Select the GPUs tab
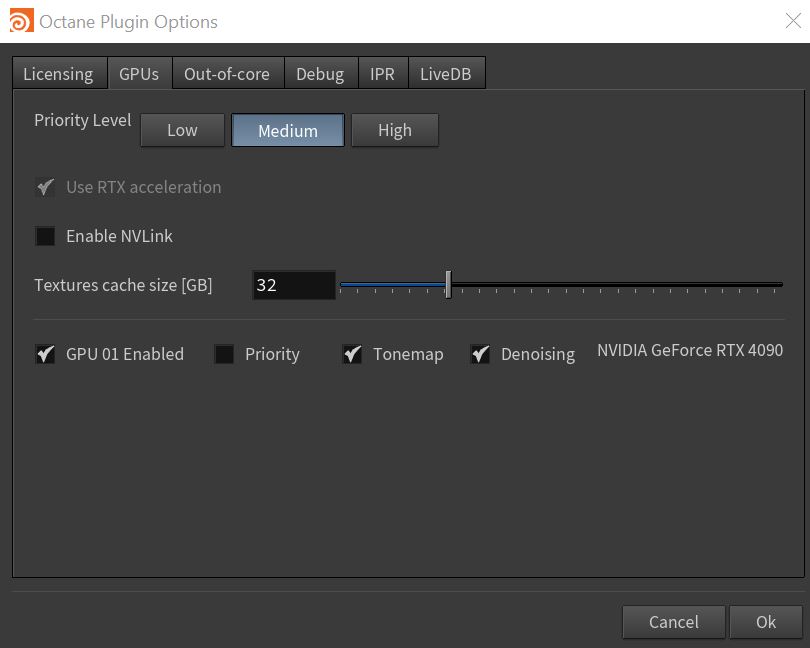 click(138, 74)
